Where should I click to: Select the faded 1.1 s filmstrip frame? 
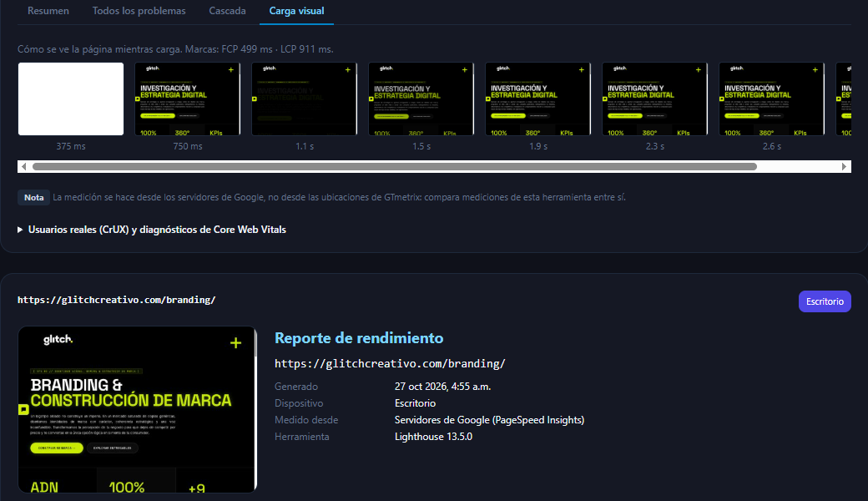click(305, 99)
